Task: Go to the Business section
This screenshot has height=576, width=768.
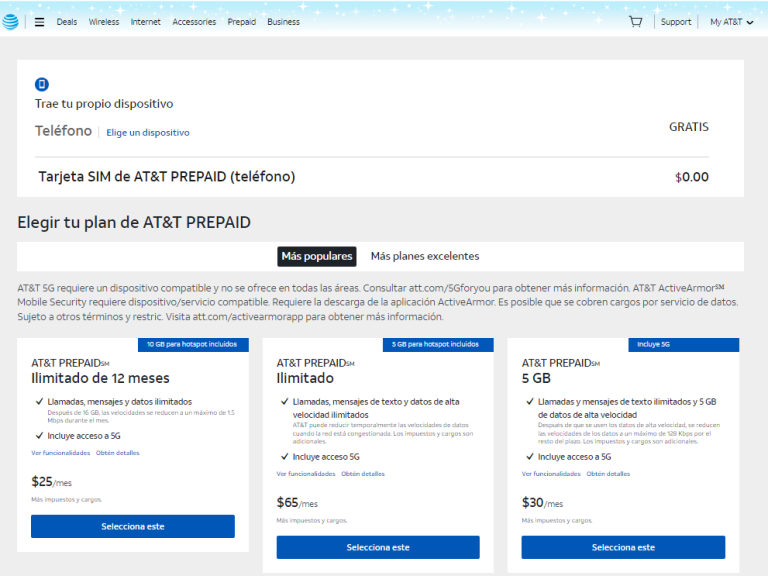Action: pyautogui.click(x=283, y=22)
